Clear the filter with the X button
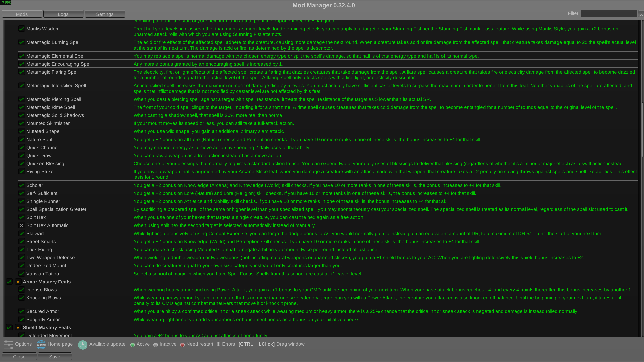This screenshot has width=644, height=362. tap(641, 14)
